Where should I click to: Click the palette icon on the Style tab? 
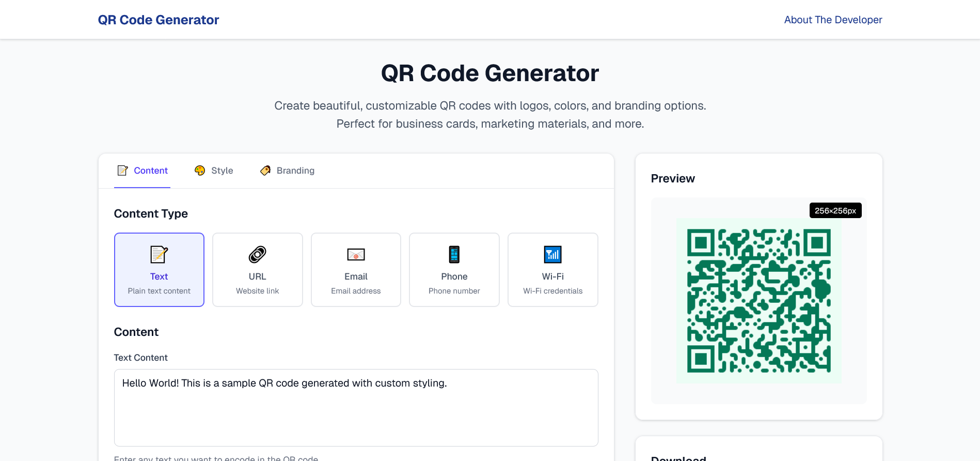point(199,170)
